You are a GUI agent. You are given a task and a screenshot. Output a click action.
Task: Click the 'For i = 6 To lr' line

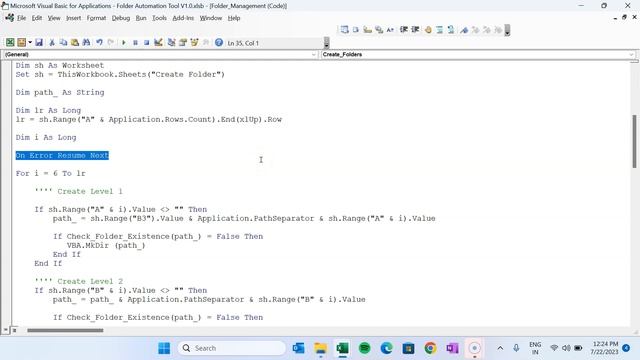click(x=51, y=173)
